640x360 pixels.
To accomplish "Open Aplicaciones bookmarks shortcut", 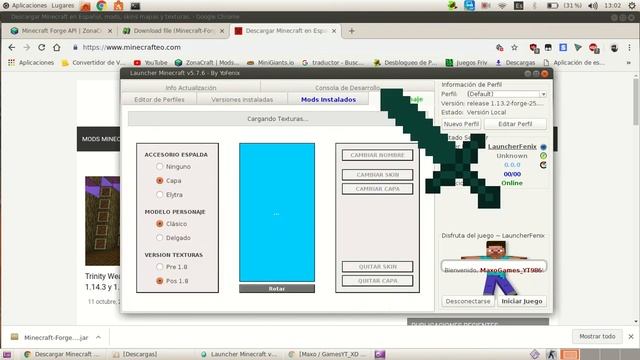I will coord(31,62).
